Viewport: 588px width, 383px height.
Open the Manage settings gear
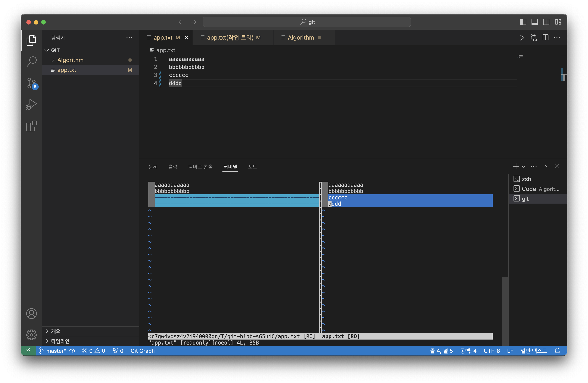[x=31, y=335]
